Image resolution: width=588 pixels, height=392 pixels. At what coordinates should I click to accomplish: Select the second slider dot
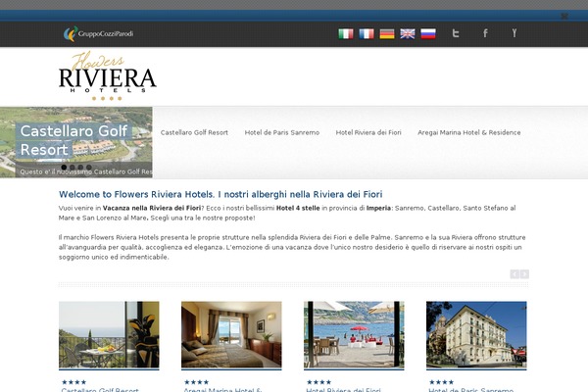(72, 168)
